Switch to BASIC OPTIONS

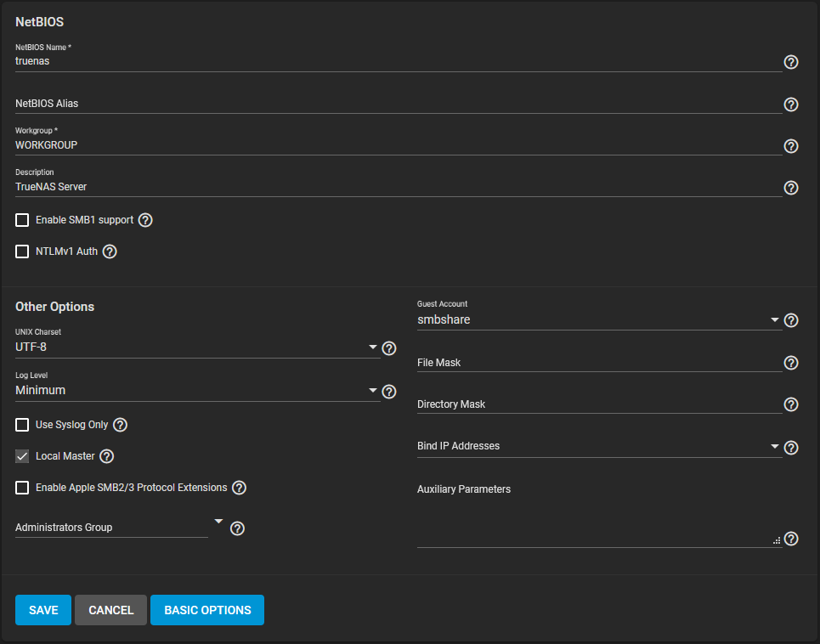207,610
